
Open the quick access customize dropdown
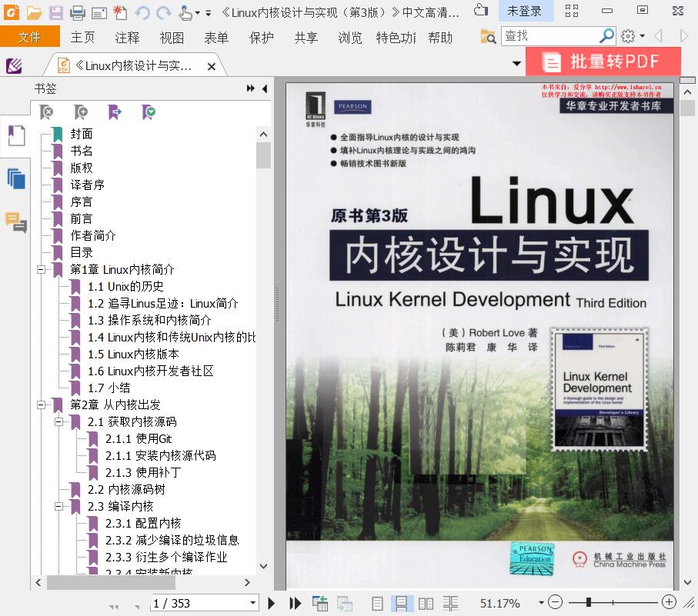point(209,13)
